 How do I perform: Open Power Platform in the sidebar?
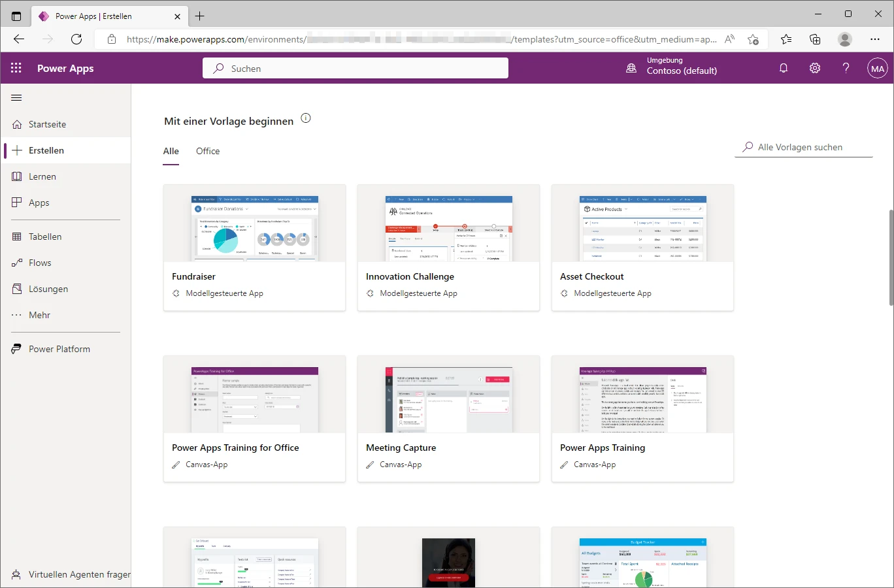(x=65, y=349)
